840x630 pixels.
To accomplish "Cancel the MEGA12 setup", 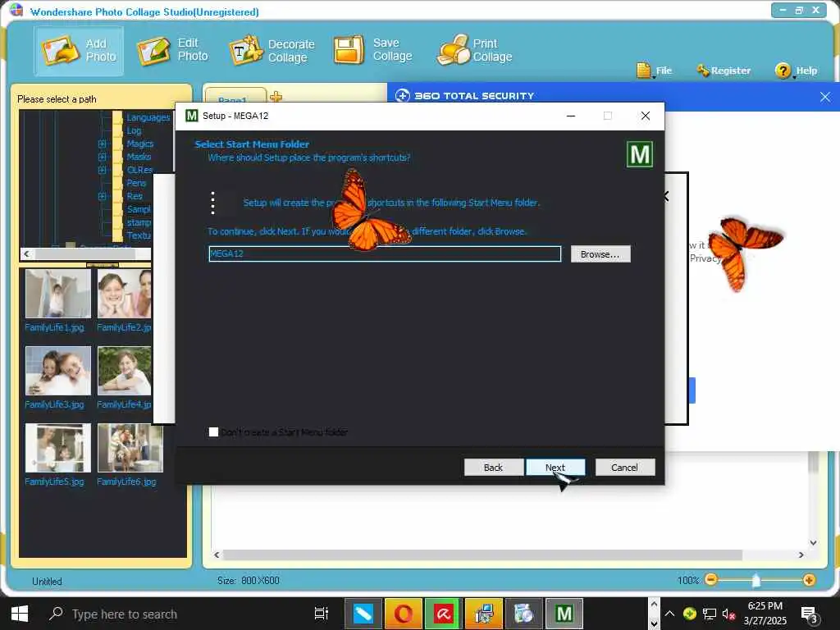I will [x=624, y=467].
